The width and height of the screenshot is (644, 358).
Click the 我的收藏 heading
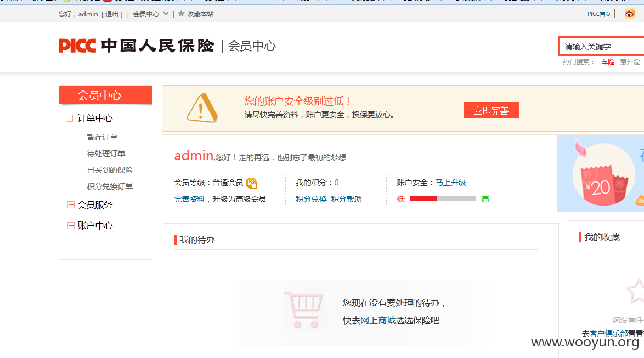tap(602, 237)
